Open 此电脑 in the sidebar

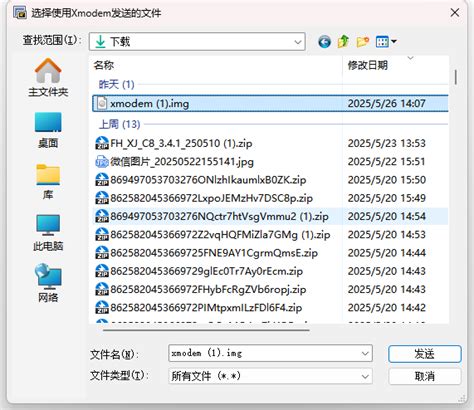(48, 233)
